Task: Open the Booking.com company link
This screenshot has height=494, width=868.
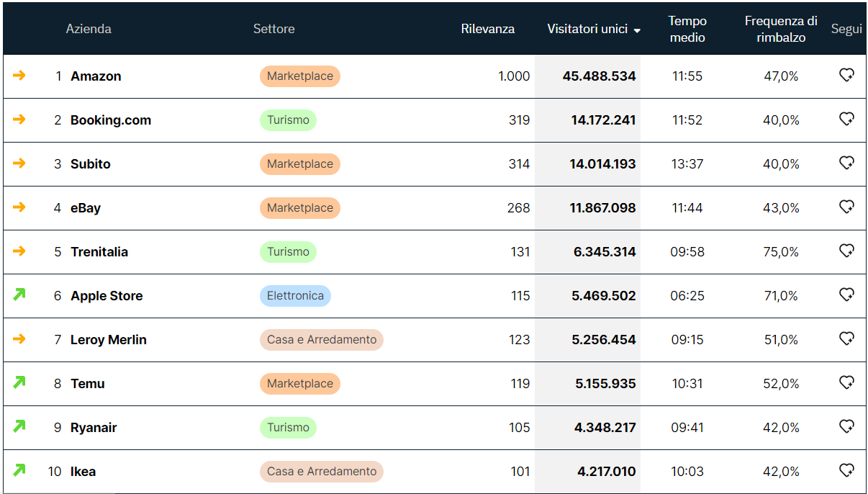Action: (x=111, y=120)
